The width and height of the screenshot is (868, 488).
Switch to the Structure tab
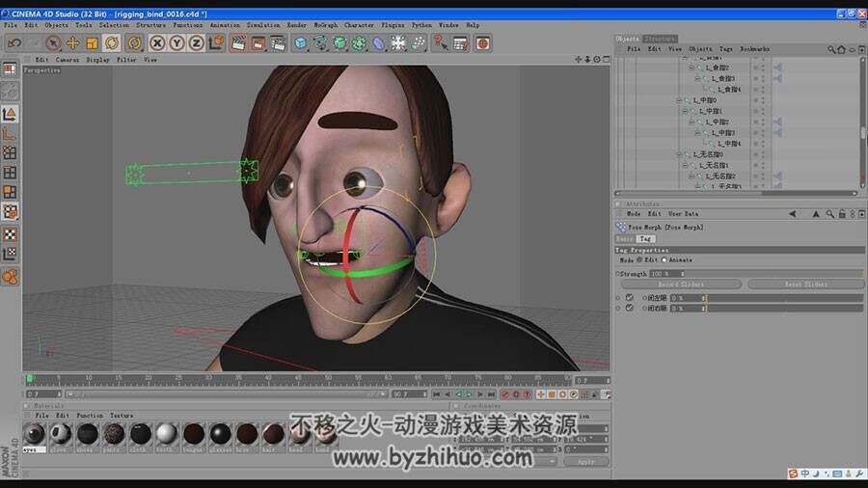coord(661,39)
